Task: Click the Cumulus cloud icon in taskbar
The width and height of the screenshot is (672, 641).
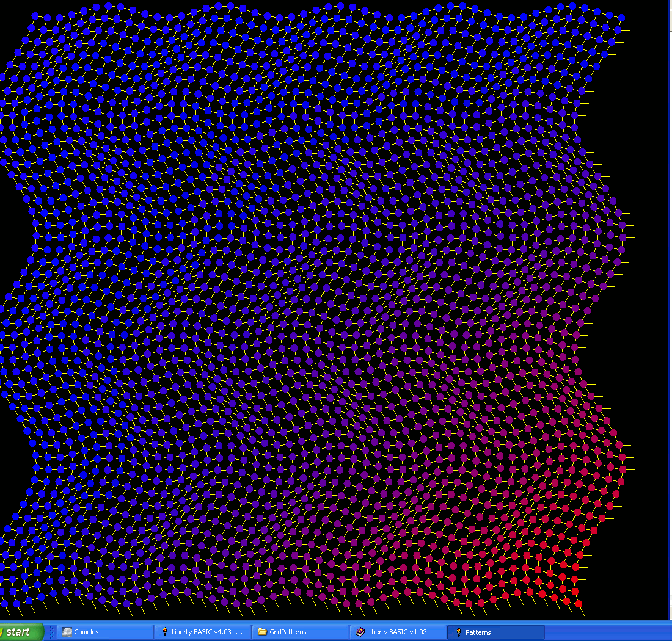Action: click(66, 632)
